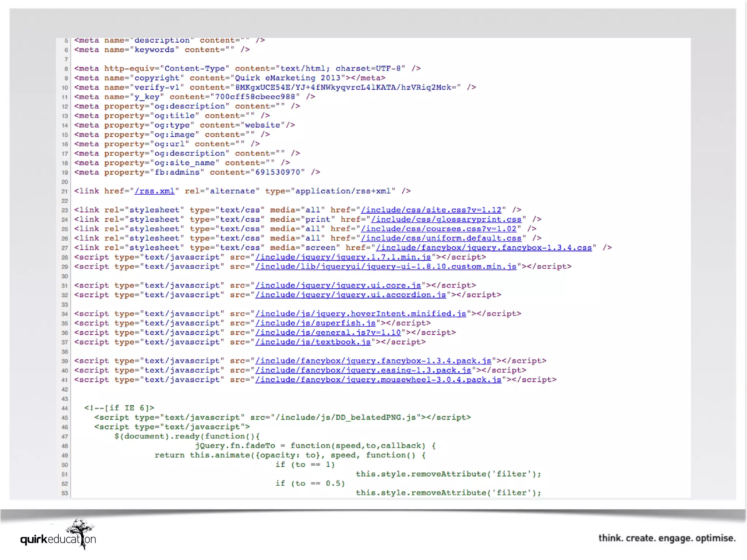Click the jquery.fancybox-1.3.4.css link
The width and height of the screenshot is (747, 560).
click(484, 248)
